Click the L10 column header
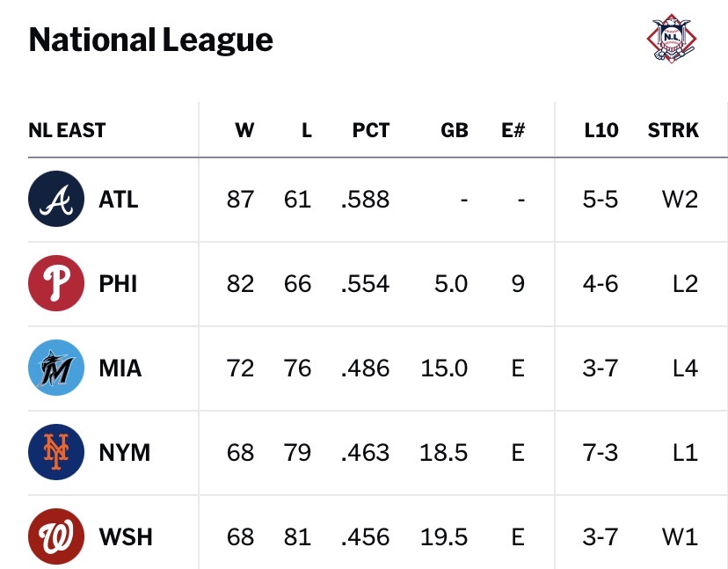The width and height of the screenshot is (728, 569). [x=601, y=130]
